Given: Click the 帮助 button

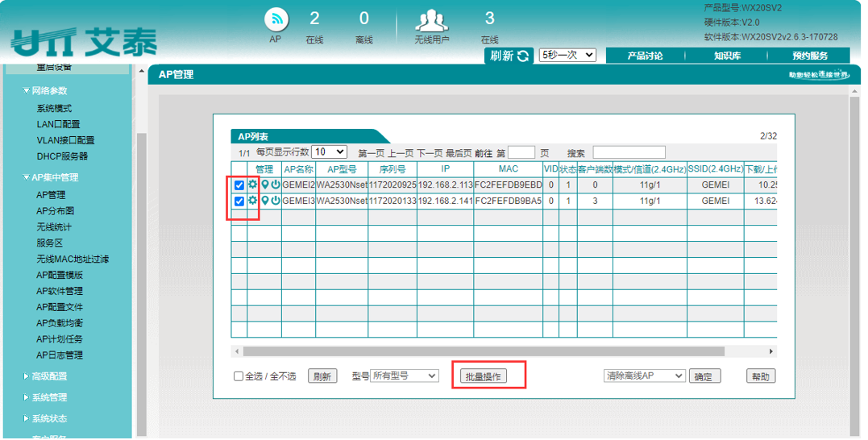Looking at the screenshot, I should point(760,376).
